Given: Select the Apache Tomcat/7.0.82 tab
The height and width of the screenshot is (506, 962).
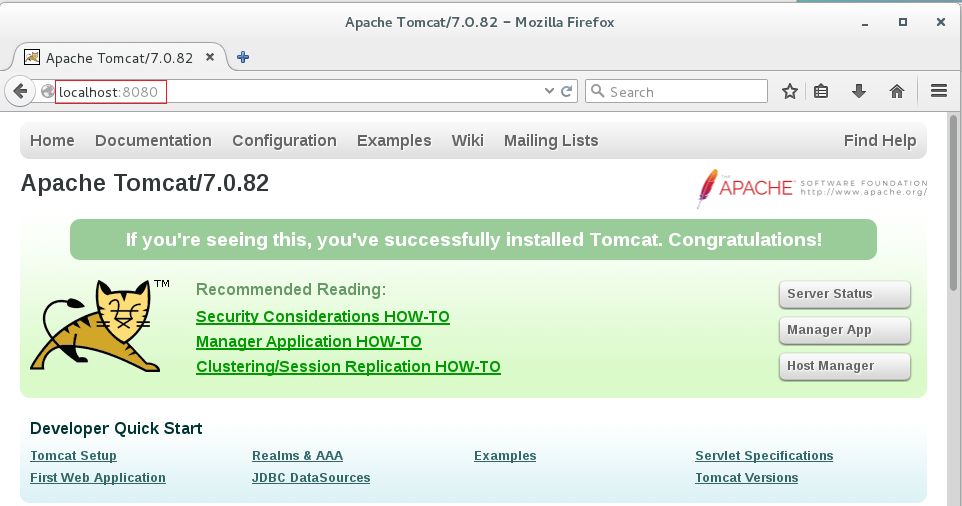Looking at the screenshot, I should 120,58.
